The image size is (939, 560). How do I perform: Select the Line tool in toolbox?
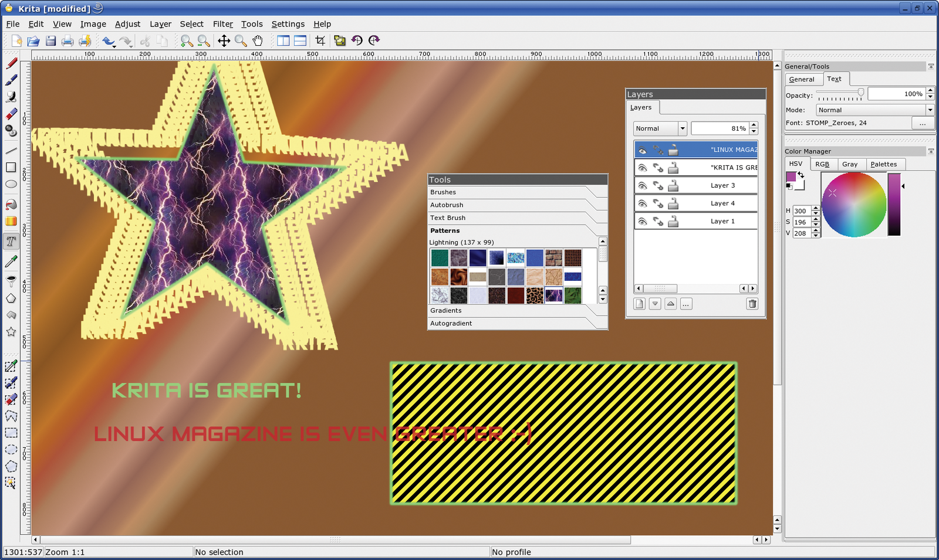pyautogui.click(x=11, y=151)
